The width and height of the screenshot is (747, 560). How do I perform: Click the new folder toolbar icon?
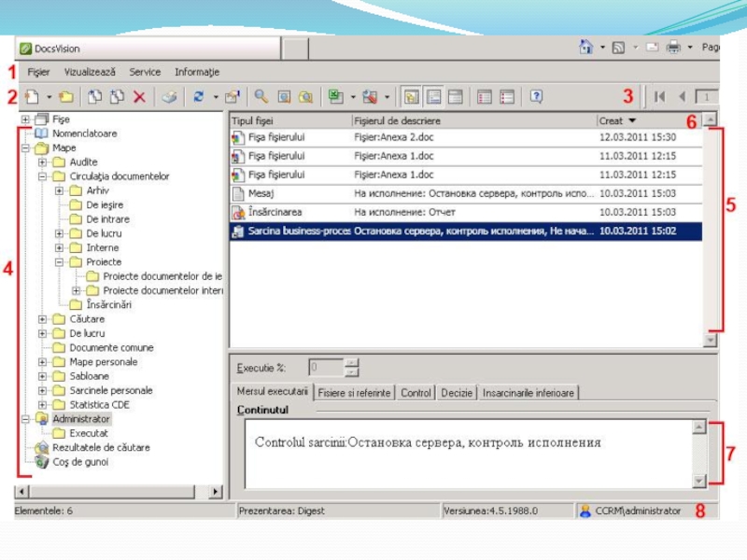coord(65,96)
